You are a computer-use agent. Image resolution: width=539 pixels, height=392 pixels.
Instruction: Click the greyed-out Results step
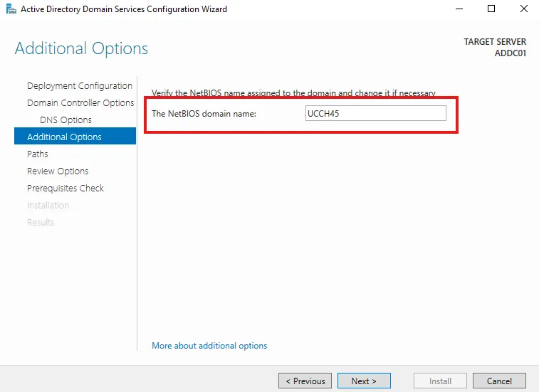[41, 222]
